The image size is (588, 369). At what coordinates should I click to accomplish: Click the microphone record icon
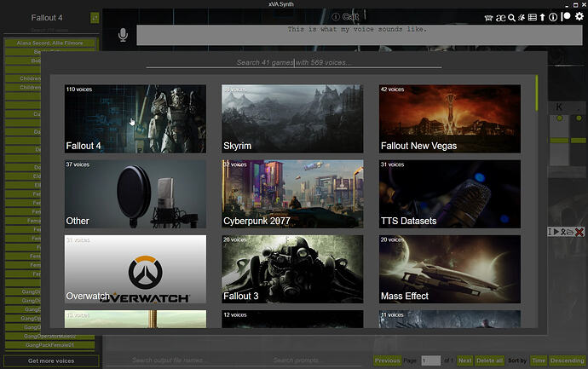(123, 35)
